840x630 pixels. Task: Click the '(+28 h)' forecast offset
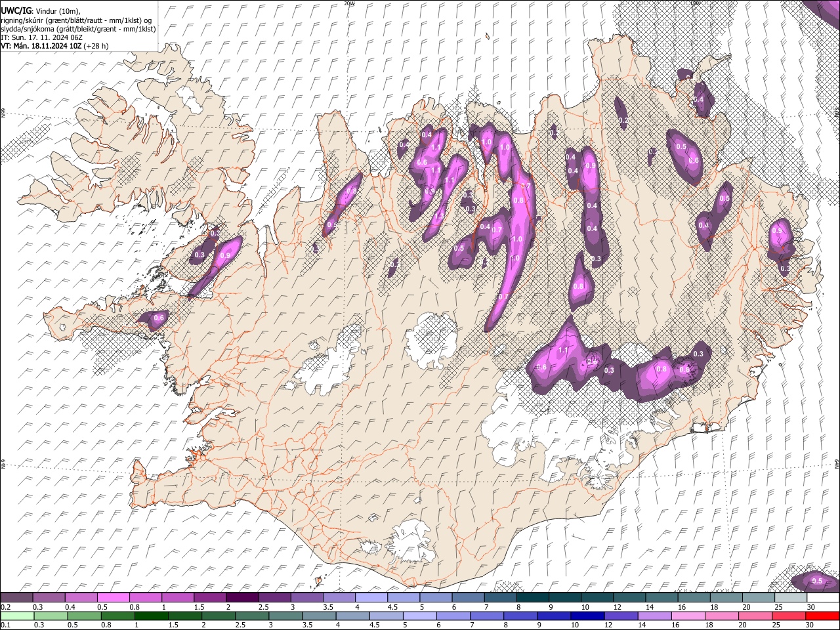coord(96,46)
